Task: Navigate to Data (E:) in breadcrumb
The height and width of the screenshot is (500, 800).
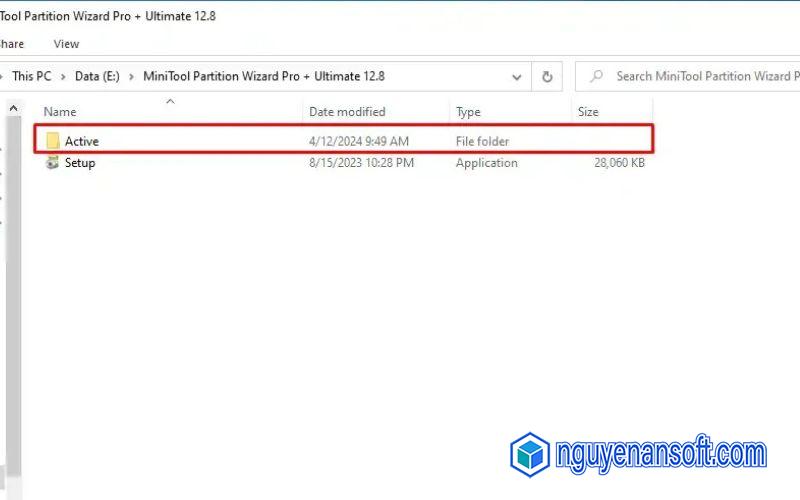Action: [x=97, y=76]
